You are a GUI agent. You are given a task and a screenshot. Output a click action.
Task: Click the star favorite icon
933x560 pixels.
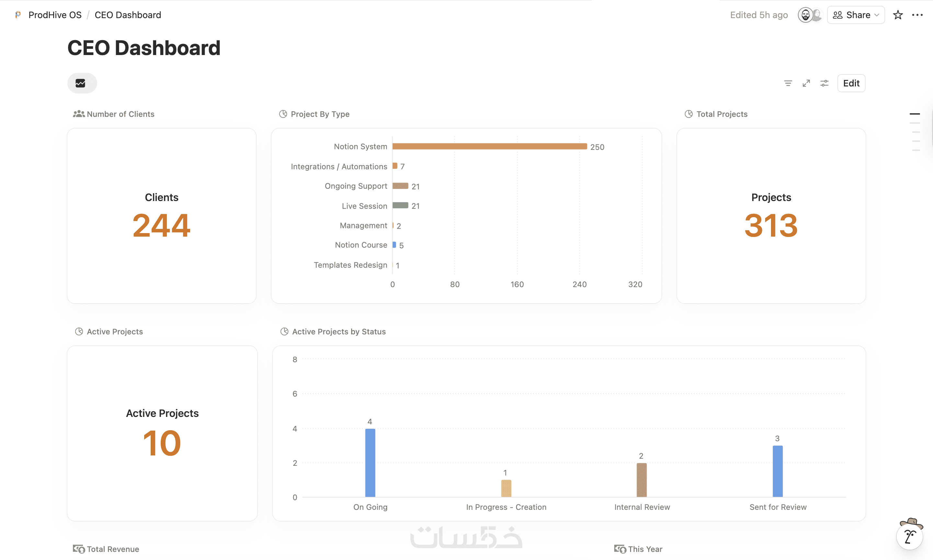pos(897,15)
